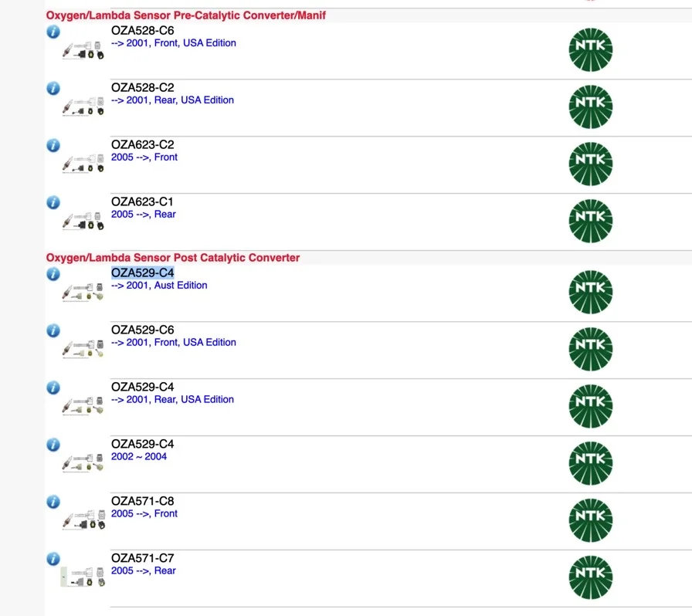Open '--> 2001, Front, USA Edition' link under OZA528-C6

(174, 42)
